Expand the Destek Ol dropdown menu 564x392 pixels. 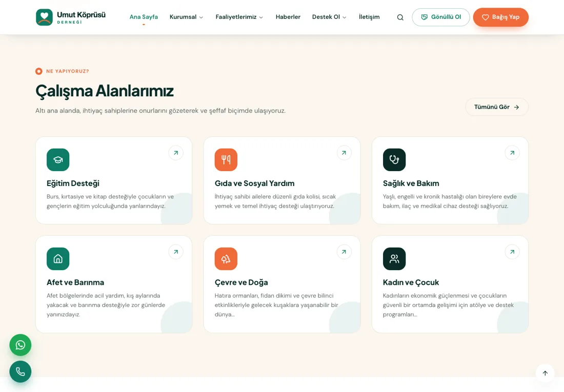329,17
